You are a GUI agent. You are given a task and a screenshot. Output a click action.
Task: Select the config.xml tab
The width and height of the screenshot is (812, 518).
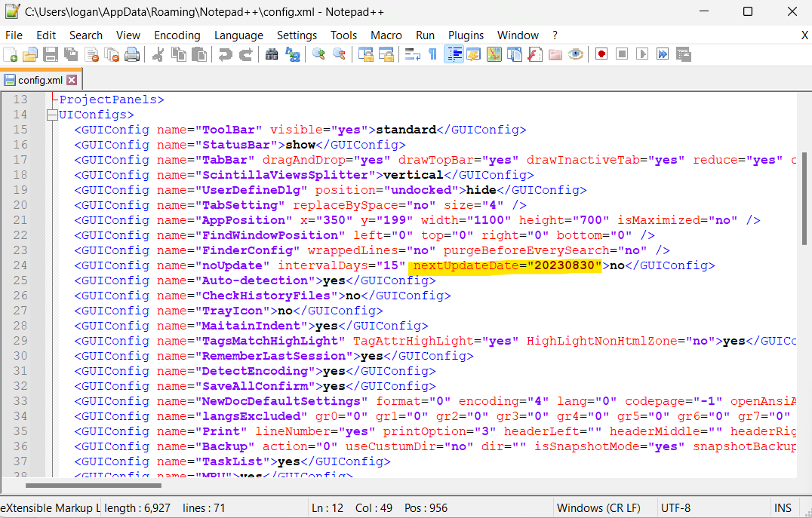41,80
